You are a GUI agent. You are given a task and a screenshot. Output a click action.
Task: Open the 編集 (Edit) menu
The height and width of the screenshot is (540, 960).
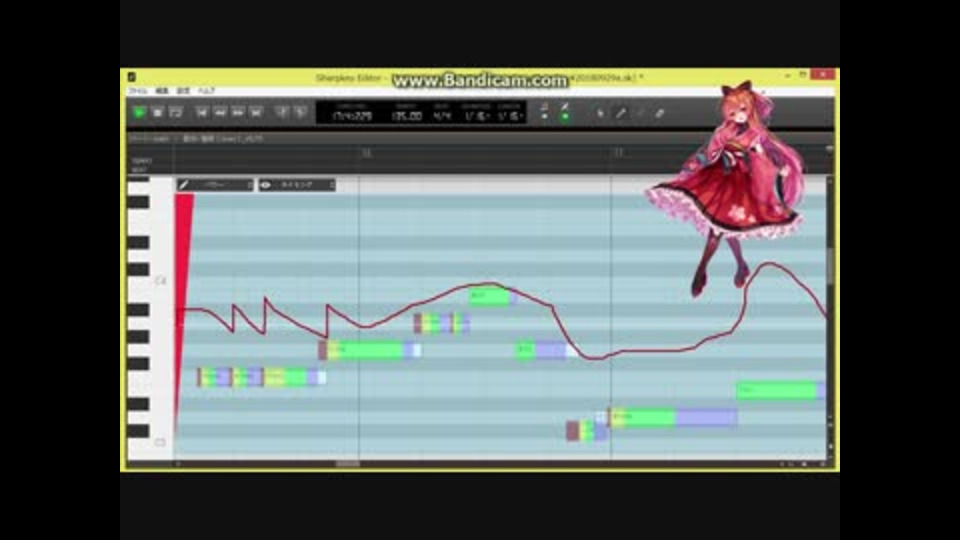(x=162, y=91)
